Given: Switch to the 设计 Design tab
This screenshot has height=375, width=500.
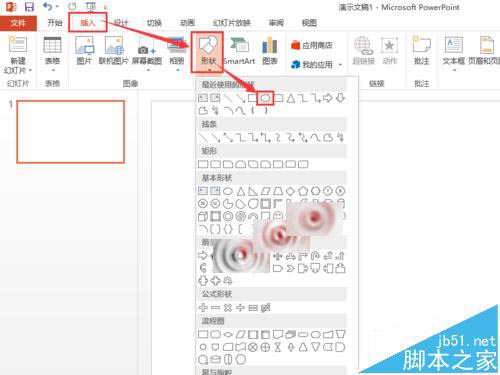Looking at the screenshot, I should [121, 23].
